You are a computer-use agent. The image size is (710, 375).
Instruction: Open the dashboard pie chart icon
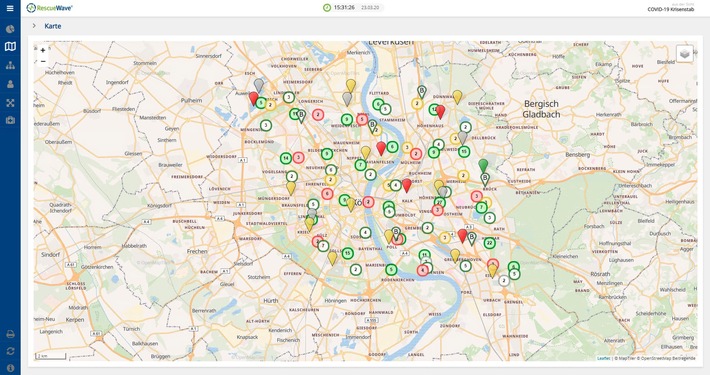tap(10, 29)
